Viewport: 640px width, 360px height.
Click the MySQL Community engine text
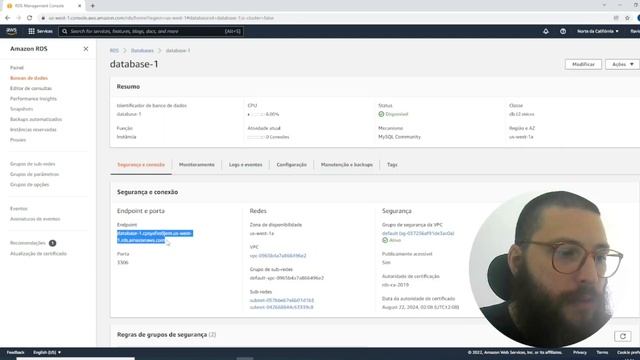[399, 137]
